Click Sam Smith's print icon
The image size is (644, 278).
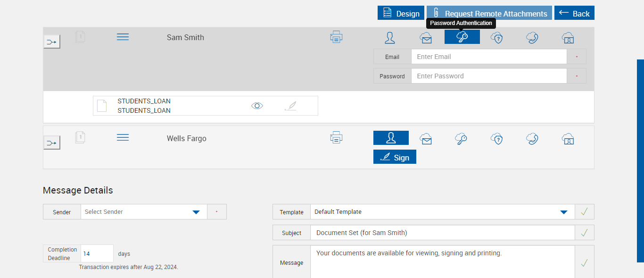coord(336,37)
